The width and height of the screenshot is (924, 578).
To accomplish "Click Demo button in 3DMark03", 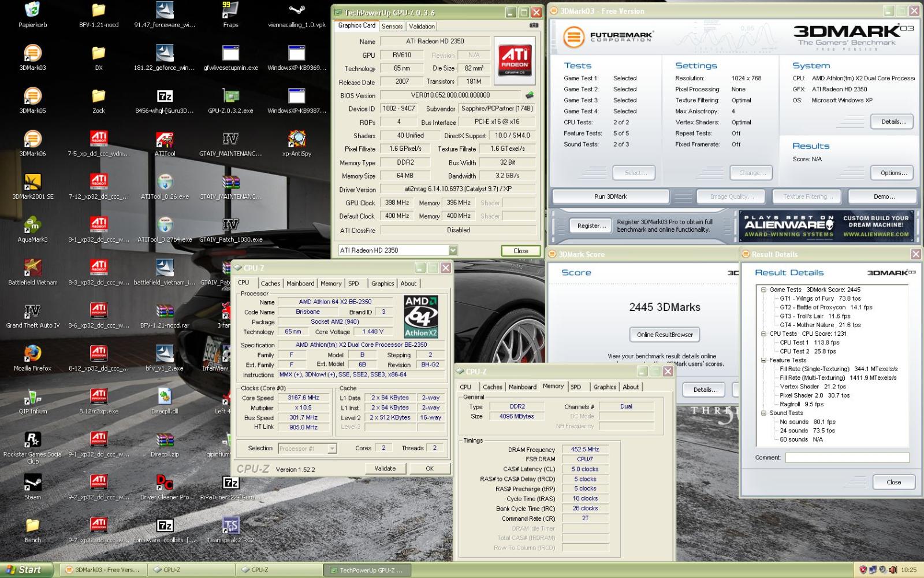I will click(x=884, y=197).
